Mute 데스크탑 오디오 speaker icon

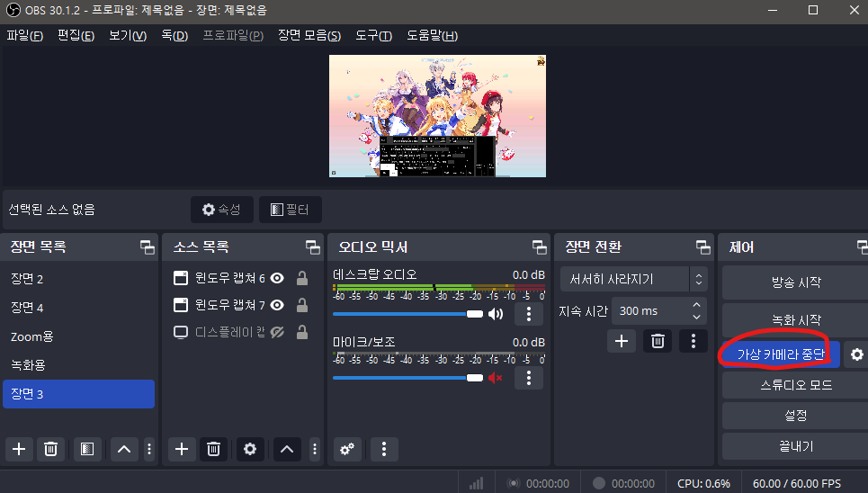tap(496, 314)
